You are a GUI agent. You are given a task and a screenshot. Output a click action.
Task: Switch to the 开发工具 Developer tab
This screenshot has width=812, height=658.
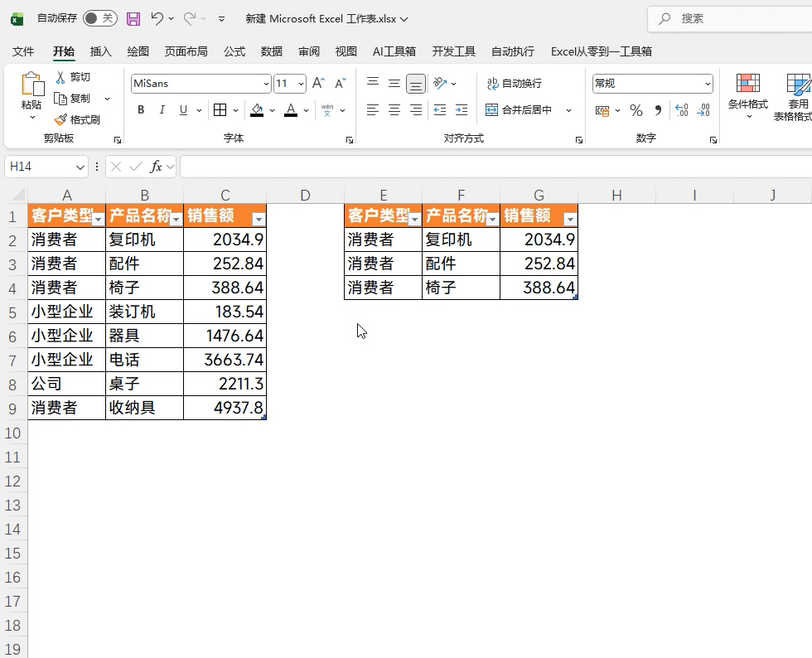click(454, 51)
